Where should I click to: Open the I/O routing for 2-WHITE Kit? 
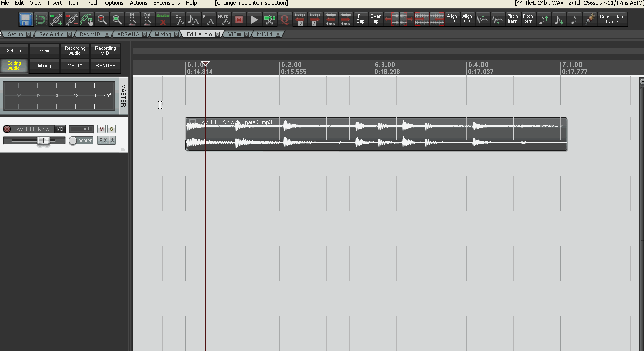pyautogui.click(x=59, y=129)
